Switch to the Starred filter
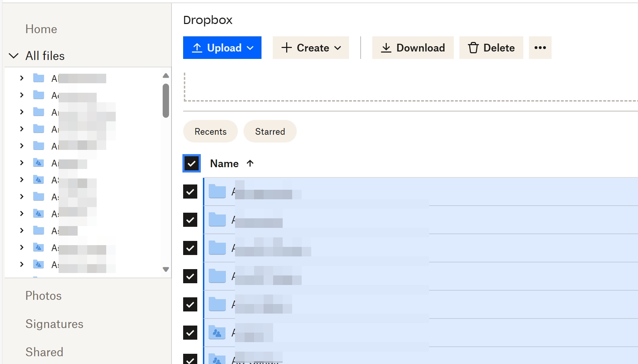This screenshot has width=638, height=364. coord(270,131)
